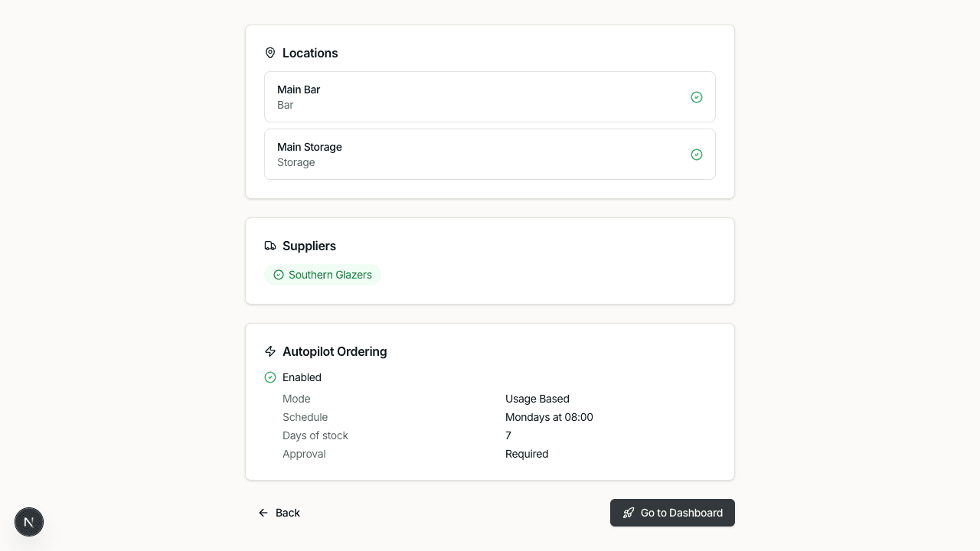The image size is (980, 551).
Task: Click the Autopilot Ordering heading
Action: point(335,351)
